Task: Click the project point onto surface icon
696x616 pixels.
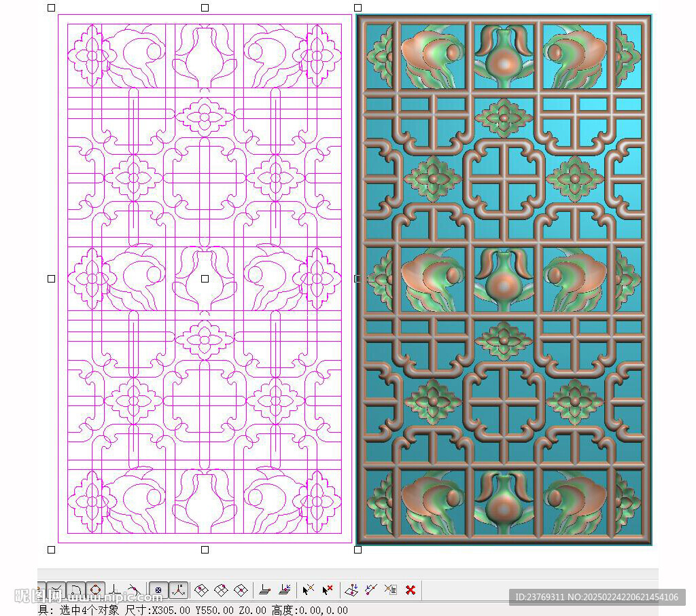Action: point(351,590)
